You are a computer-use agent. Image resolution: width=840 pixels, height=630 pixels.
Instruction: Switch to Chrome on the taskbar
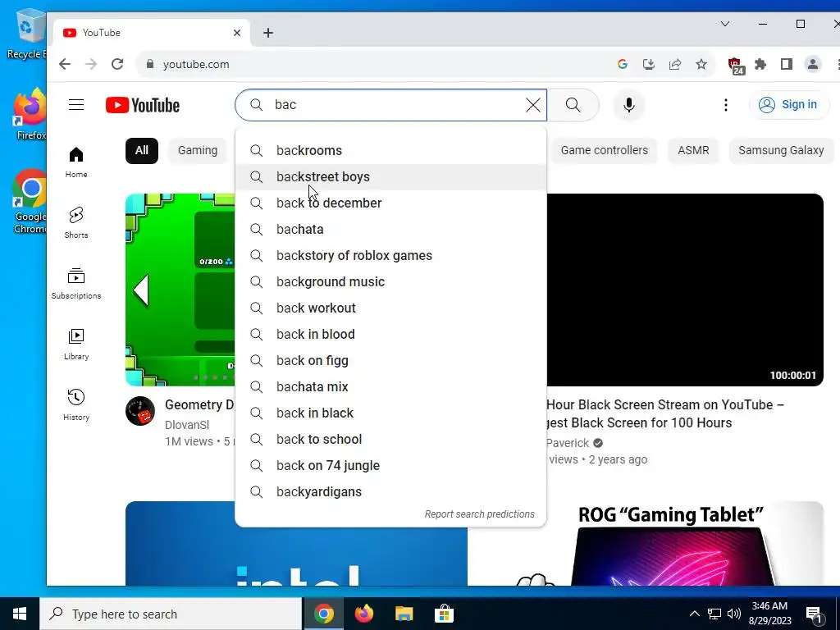click(x=323, y=614)
